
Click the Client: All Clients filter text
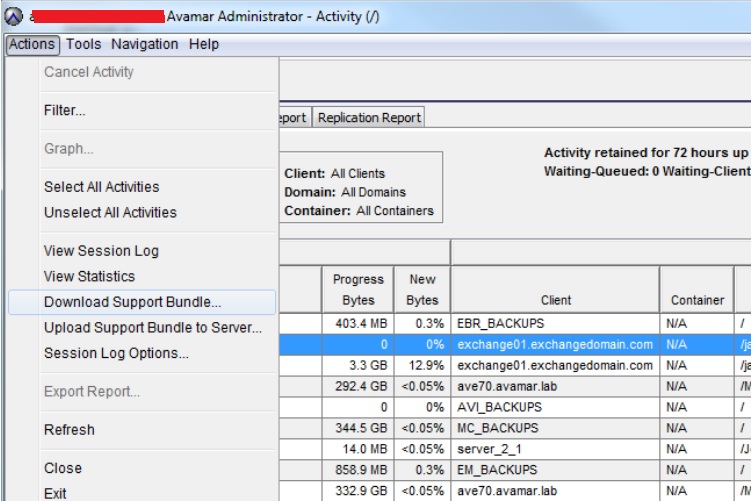(335, 173)
